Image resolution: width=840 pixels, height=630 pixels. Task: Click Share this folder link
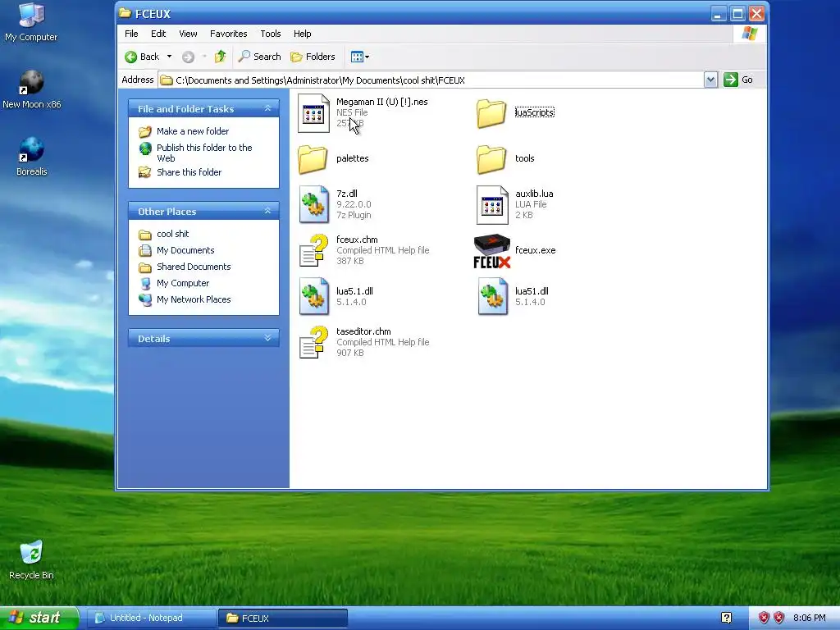189,172
